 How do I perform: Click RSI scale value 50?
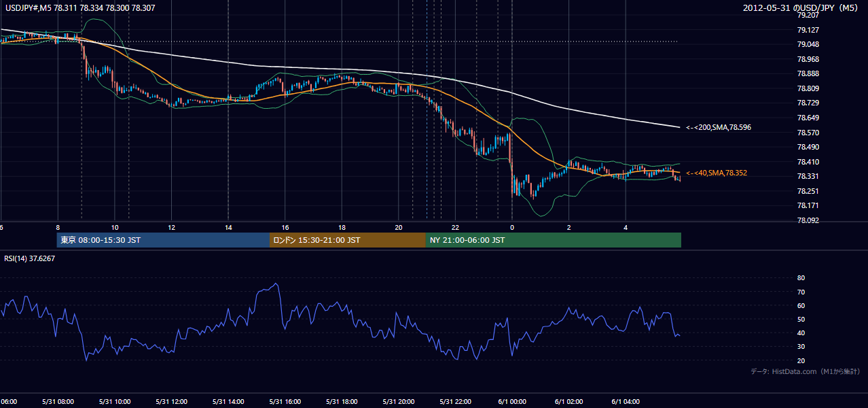click(x=801, y=319)
